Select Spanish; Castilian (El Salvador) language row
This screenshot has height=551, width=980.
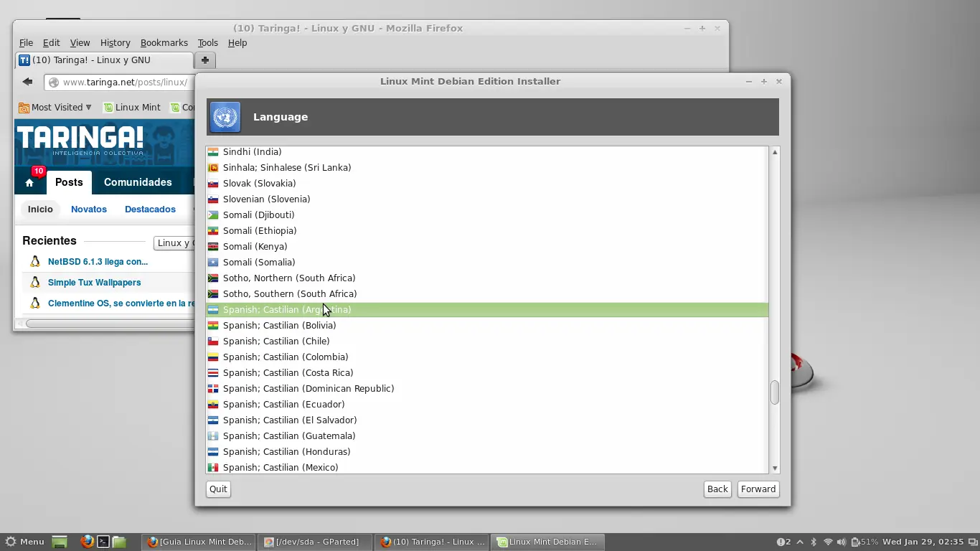487,420
